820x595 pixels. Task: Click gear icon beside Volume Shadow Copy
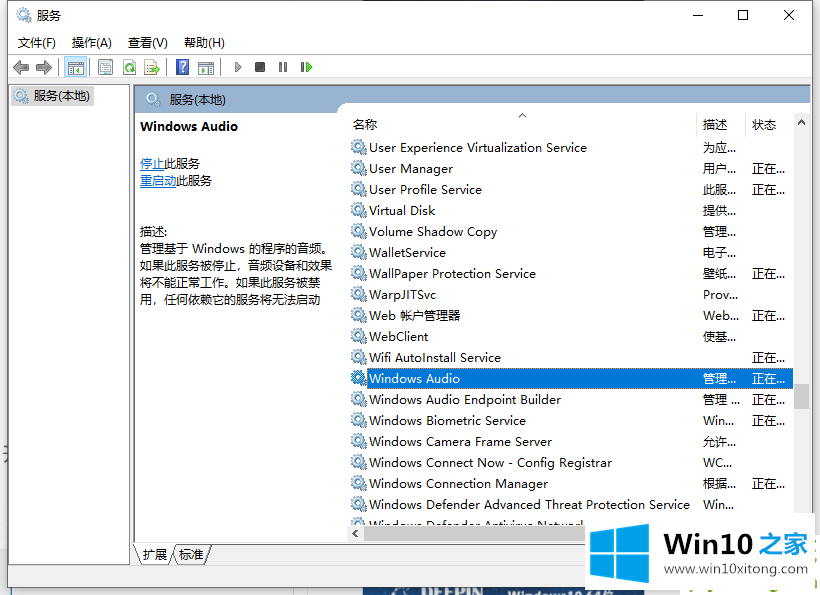(x=359, y=231)
